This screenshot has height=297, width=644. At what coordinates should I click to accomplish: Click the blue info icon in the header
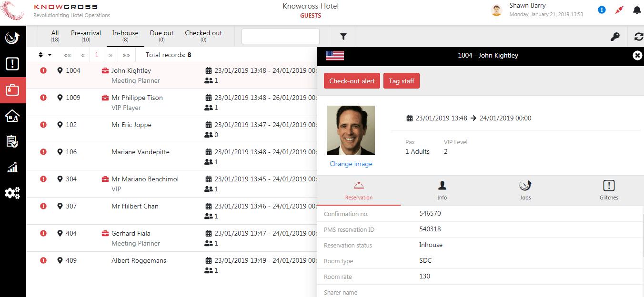point(601,10)
